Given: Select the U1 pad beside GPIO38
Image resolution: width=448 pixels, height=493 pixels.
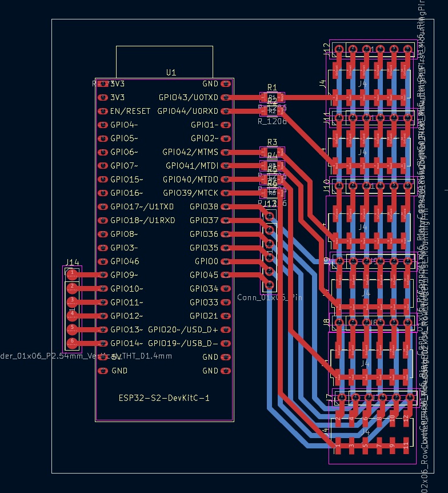Looking at the screenshot, I should (x=226, y=206).
